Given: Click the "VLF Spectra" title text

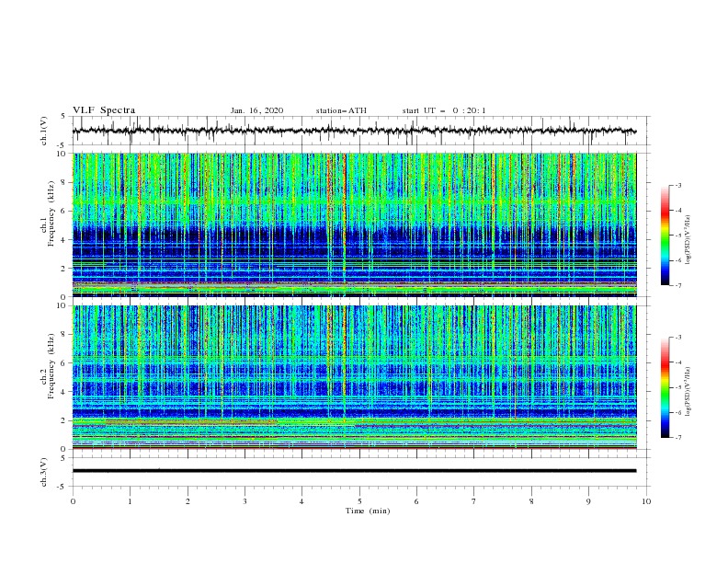Looking at the screenshot, I should pyautogui.click(x=104, y=110).
